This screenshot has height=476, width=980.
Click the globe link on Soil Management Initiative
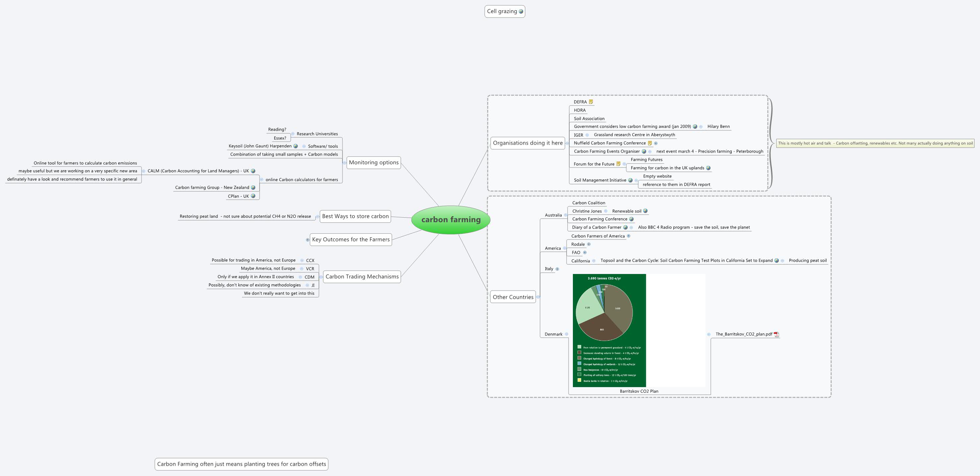(x=631, y=180)
